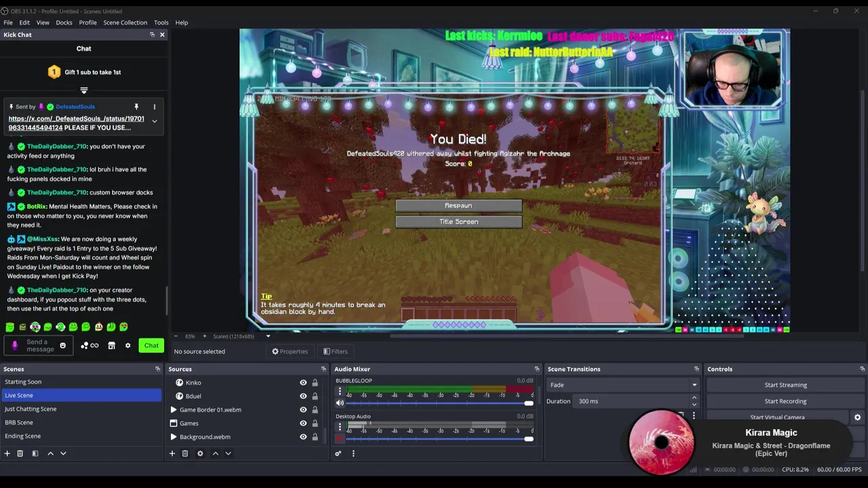
Task: Select the Starting Soon scene
Action: click(81, 382)
